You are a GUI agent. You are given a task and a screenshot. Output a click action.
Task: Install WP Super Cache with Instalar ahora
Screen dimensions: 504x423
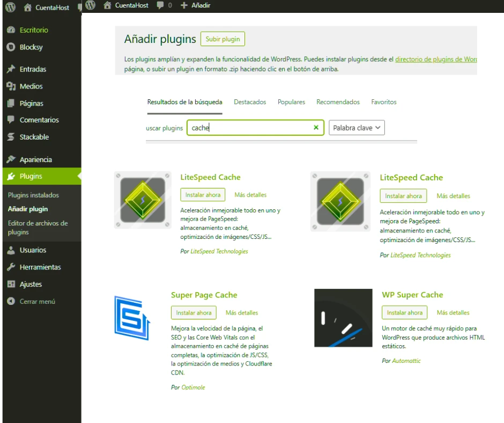(x=404, y=312)
